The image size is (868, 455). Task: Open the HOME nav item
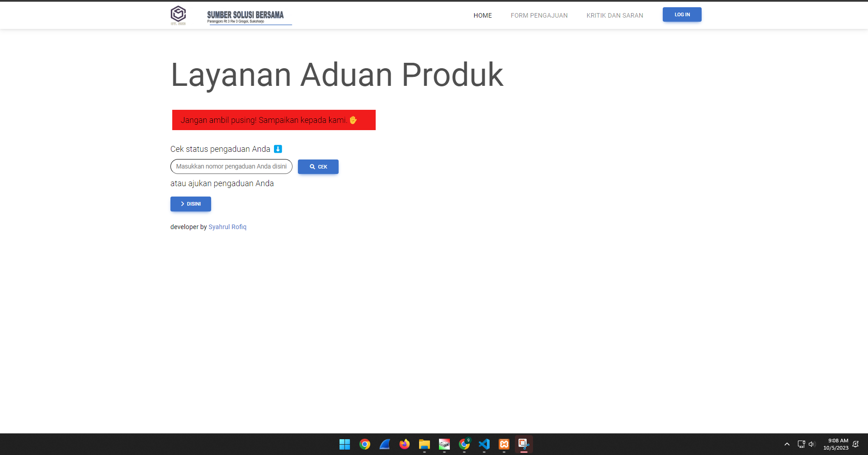482,15
